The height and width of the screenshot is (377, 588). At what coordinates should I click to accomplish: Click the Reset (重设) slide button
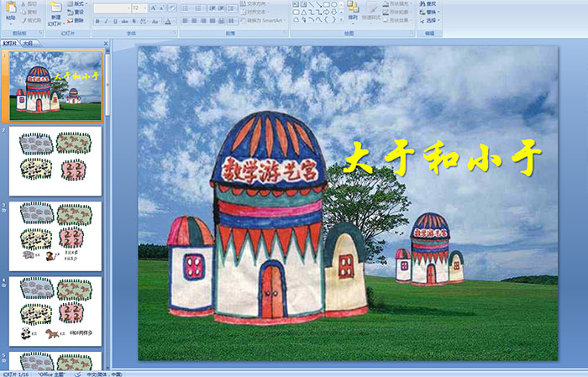pos(76,12)
